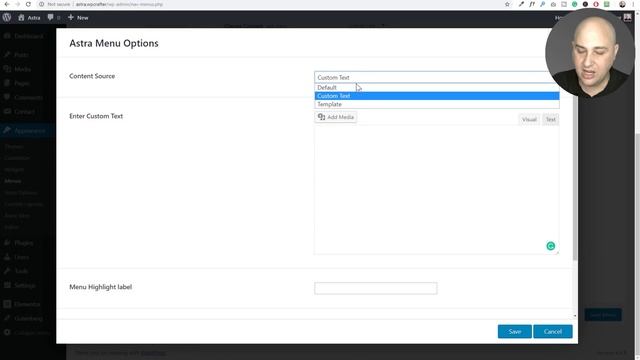Open Elementor in the WordPress sidebar
Image resolution: width=640 pixels, height=360 pixels.
pyautogui.click(x=22, y=304)
